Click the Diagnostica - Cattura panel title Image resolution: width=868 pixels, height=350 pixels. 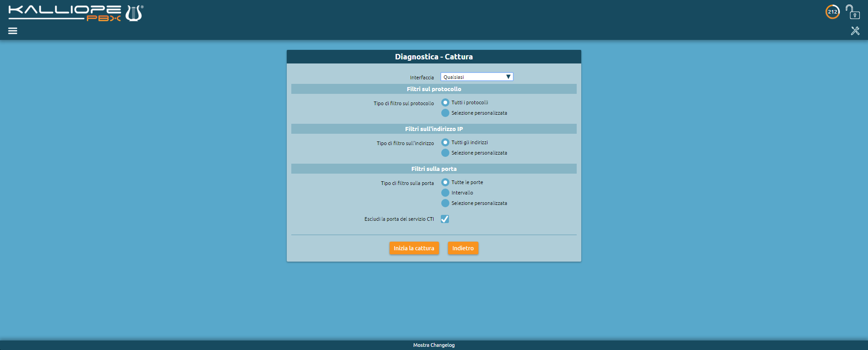pos(434,57)
